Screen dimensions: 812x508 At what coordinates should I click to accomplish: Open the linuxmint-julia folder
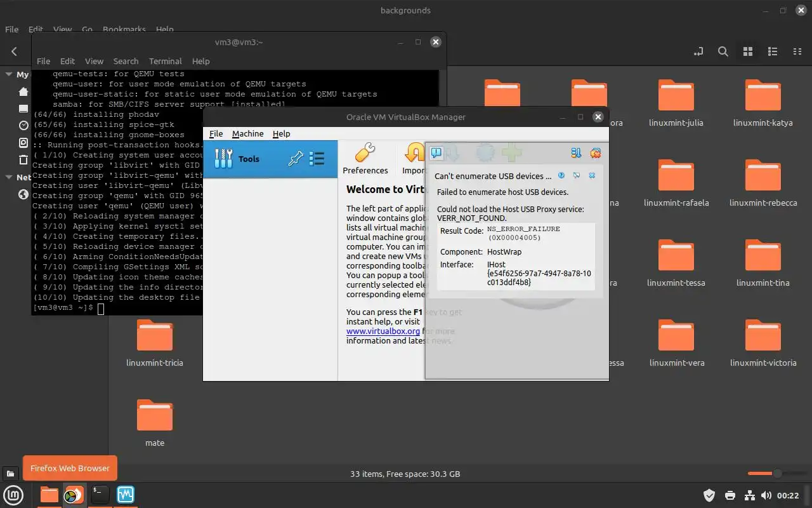[676, 102]
